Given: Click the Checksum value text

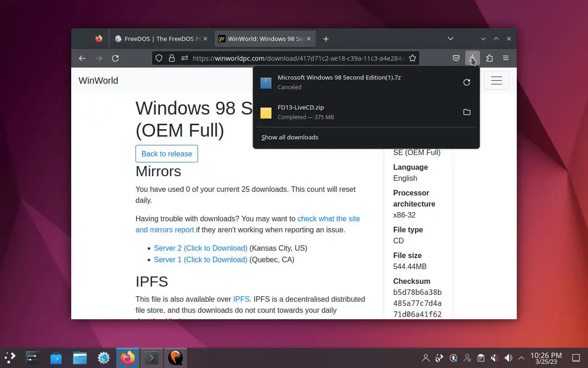Looking at the screenshot, I should click(417, 303).
